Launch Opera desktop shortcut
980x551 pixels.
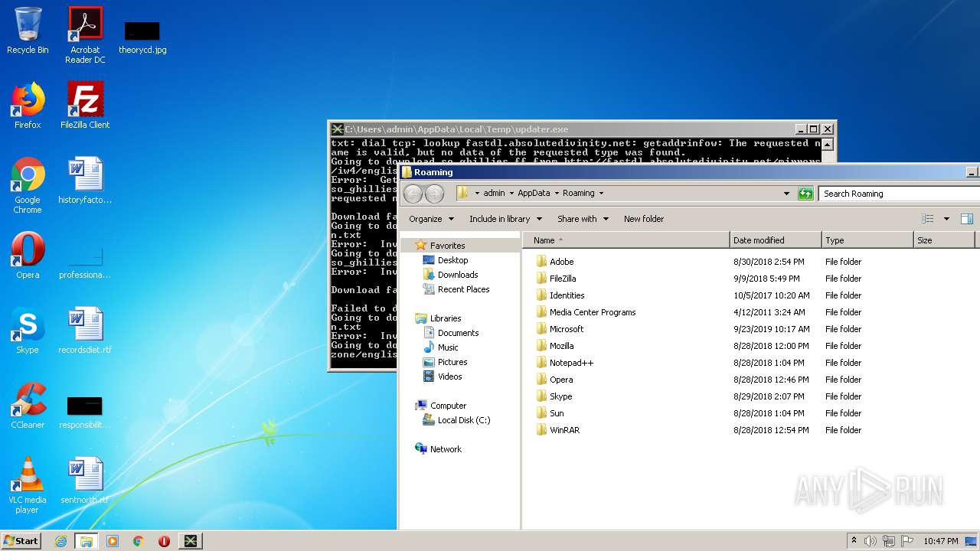28,256
